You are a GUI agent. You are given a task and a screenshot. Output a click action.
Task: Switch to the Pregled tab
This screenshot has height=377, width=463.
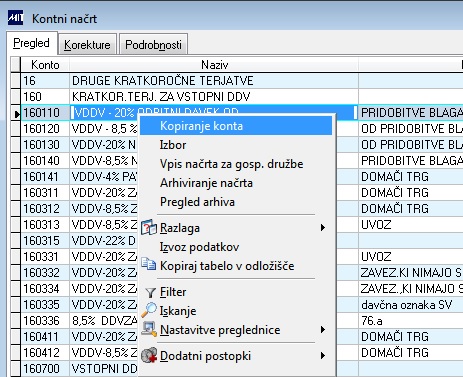tap(32, 43)
